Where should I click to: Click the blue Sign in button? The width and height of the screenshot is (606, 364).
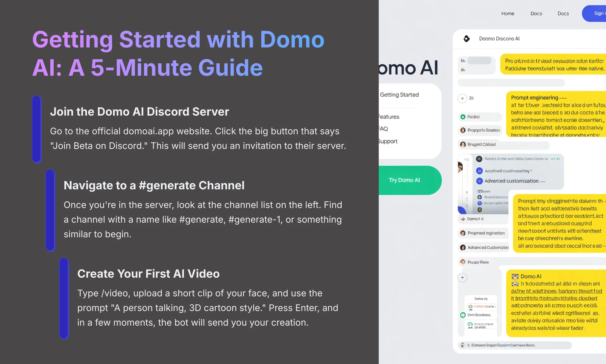[x=594, y=13]
